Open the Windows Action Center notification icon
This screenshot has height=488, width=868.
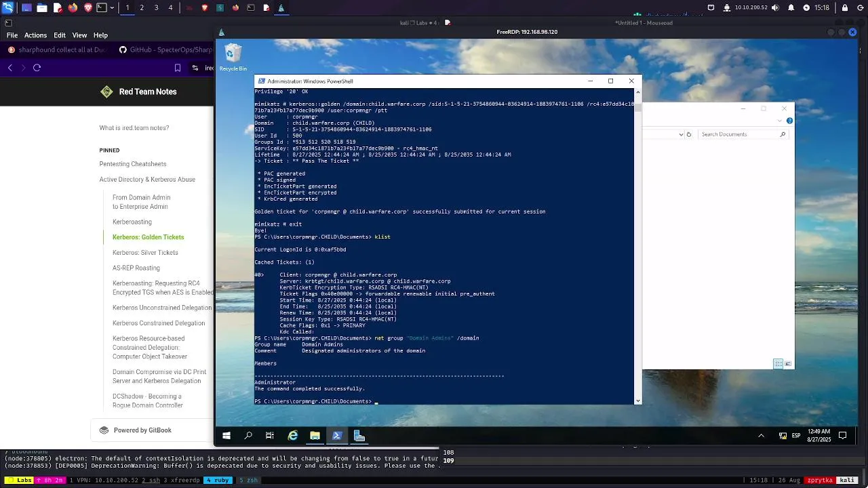843,436
